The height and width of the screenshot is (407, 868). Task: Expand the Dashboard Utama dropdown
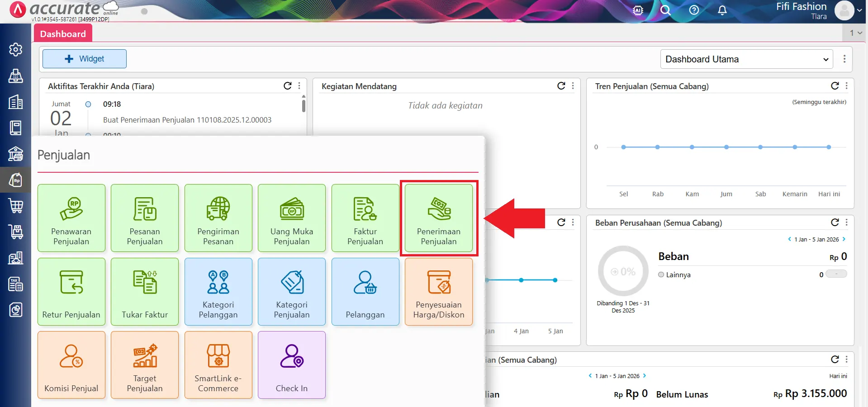click(x=746, y=59)
